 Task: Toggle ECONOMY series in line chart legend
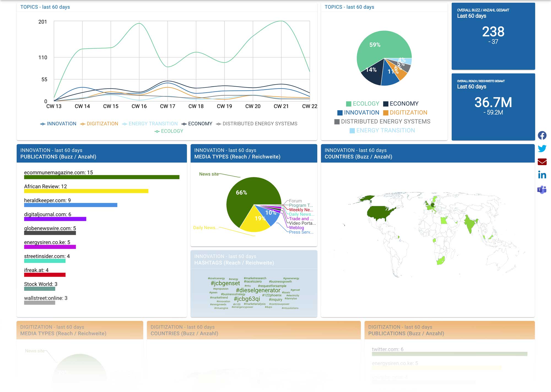pyautogui.click(x=197, y=124)
